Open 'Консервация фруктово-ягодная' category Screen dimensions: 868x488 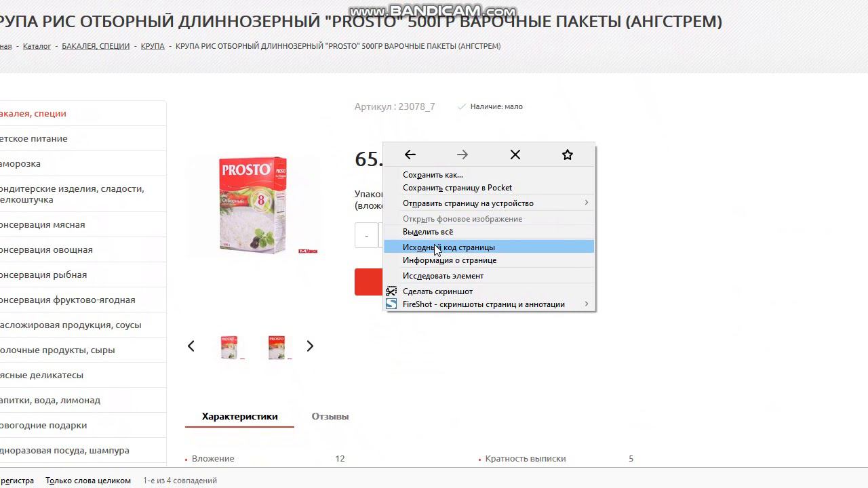[x=83, y=300]
